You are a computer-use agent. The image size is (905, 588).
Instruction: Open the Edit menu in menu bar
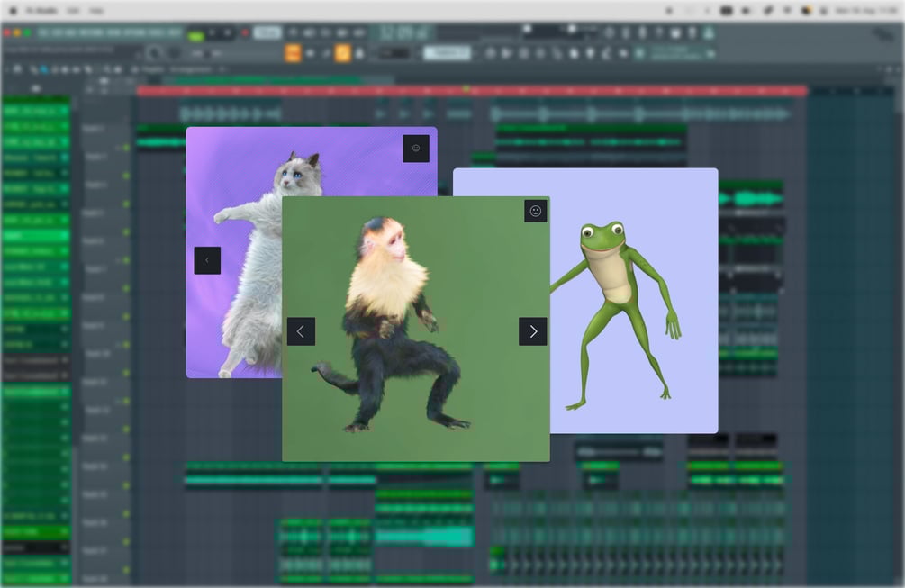73,11
